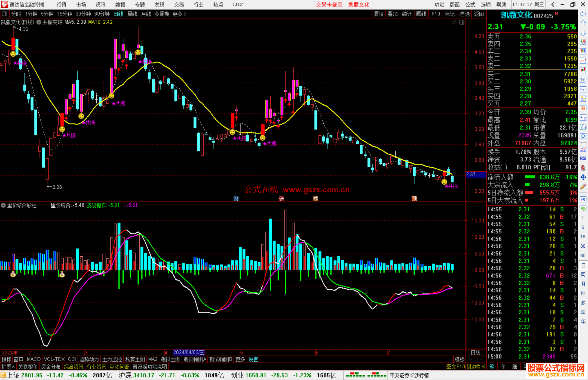Click the F12 trading icon in sidebar
The width and height of the screenshot is (588, 380).
(583, 118)
